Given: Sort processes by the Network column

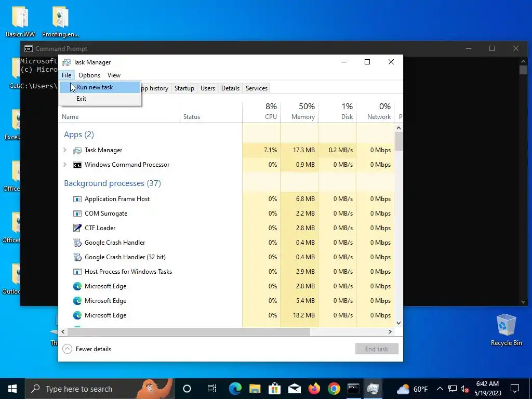Looking at the screenshot, I should coord(375,112).
